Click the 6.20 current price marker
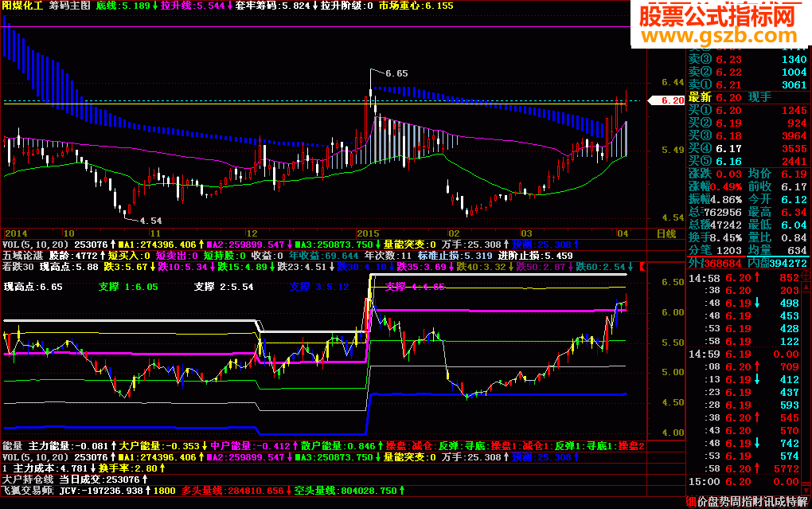This screenshot has width=812, height=509. pos(667,100)
